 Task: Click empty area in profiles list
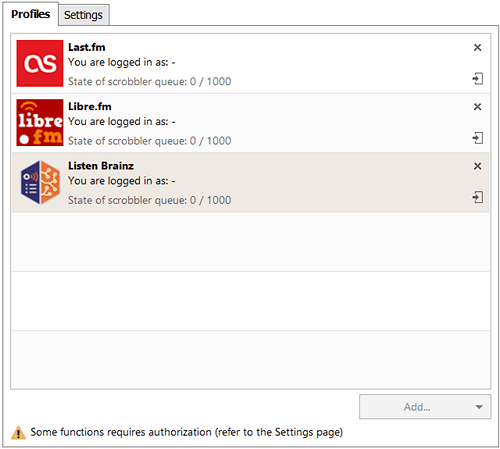pos(251,300)
